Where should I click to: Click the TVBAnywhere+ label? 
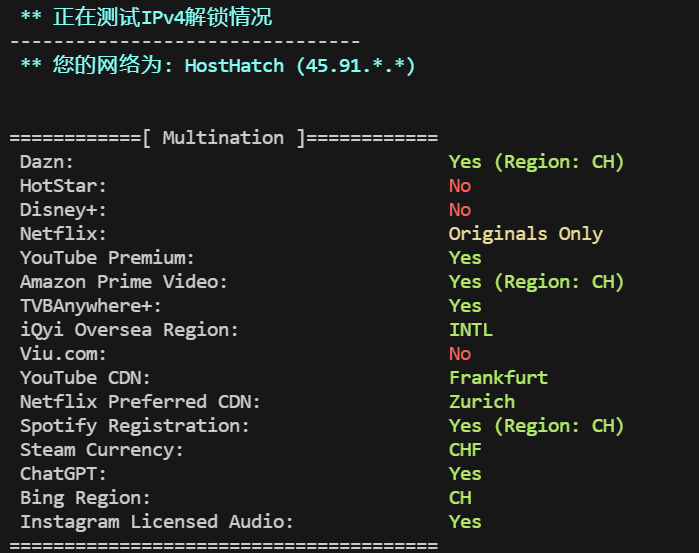coord(90,306)
